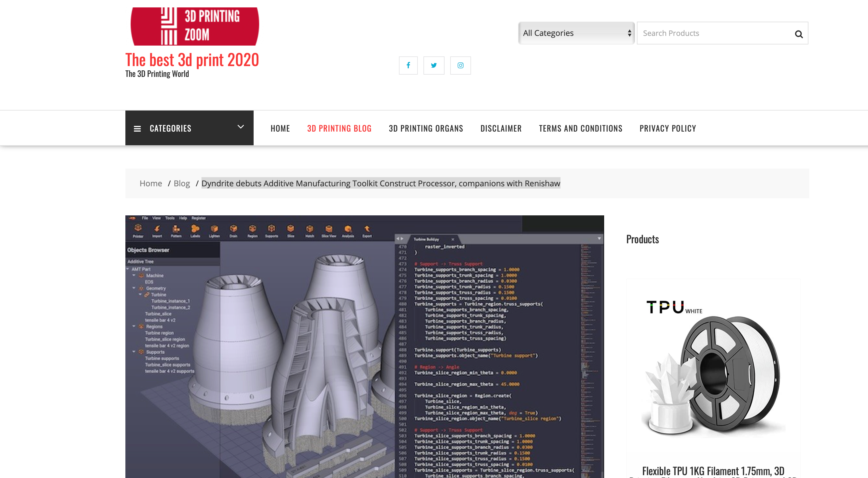Open the Pattern tool
868x478 pixels.
click(177, 229)
